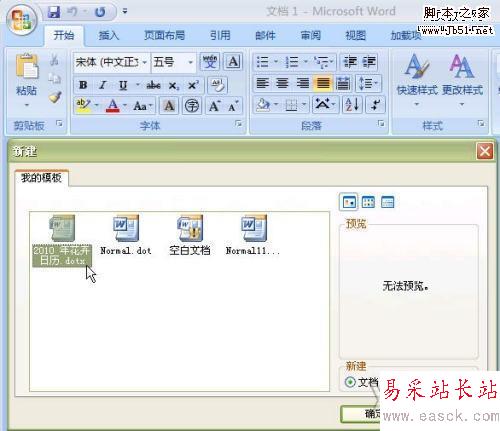Screen dimensions: 500x431
Task: Select the Format Painter brush
Action: [x=55, y=97]
